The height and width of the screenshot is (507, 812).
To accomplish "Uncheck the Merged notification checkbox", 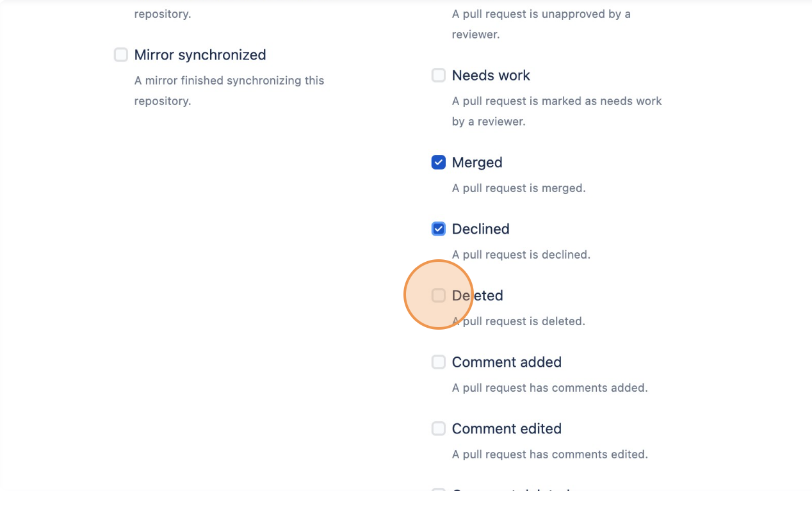I will pos(438,162).
